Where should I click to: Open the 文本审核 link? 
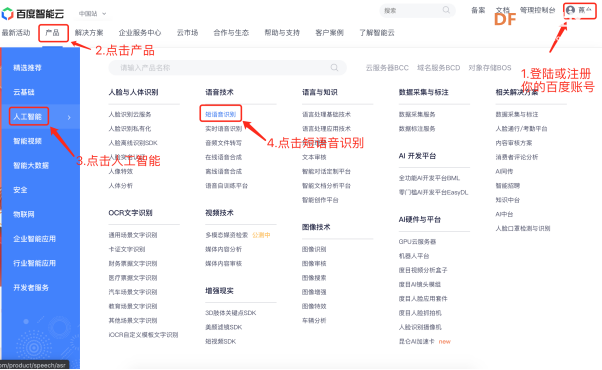pos(314,157)
